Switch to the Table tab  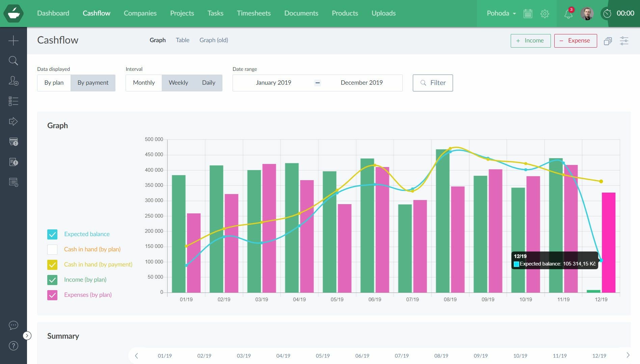tap(182, 40)
